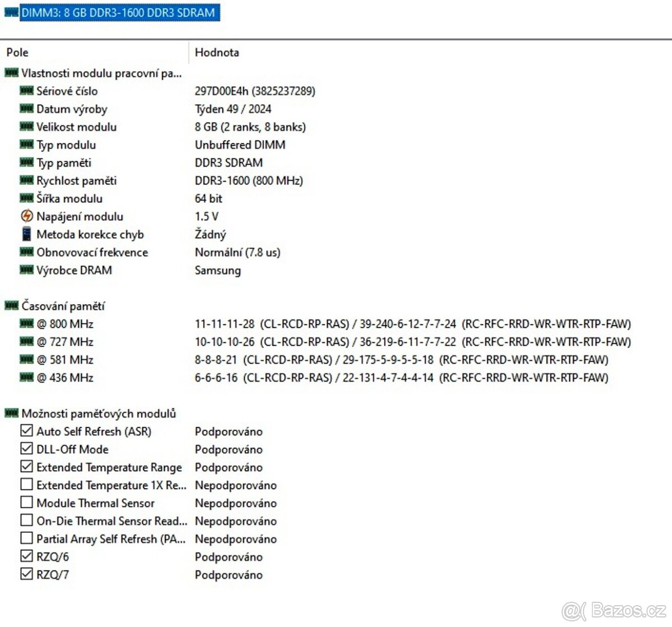Toggle the DLL-Off Mode checkbox

point(26,449)
